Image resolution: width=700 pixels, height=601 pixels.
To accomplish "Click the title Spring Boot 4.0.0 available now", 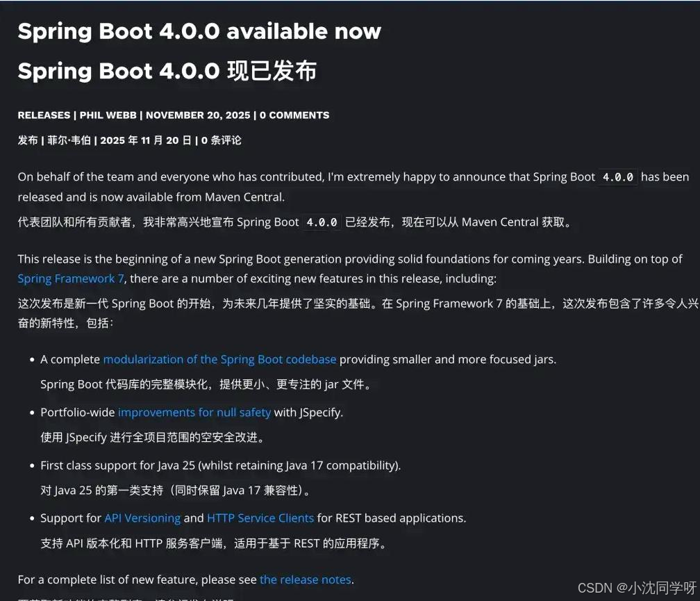I will [199, 31].
